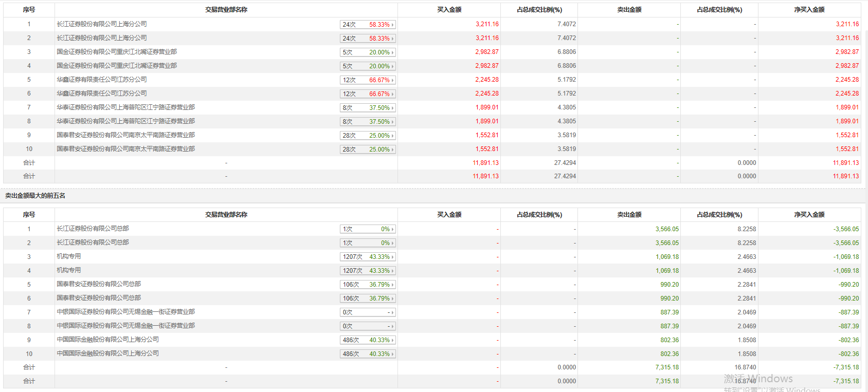The height and width of the screenshot is (392, 868).
Task: Select ratio 2.0469 in 卖出 row 8
Action: (747, 326)
